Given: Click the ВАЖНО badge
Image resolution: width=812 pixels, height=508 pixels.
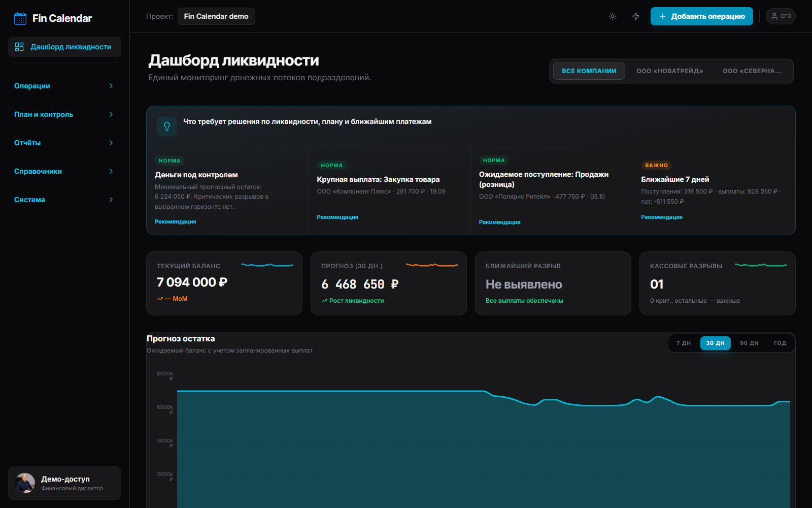Looking at the screenshot, I should (656, 165).
